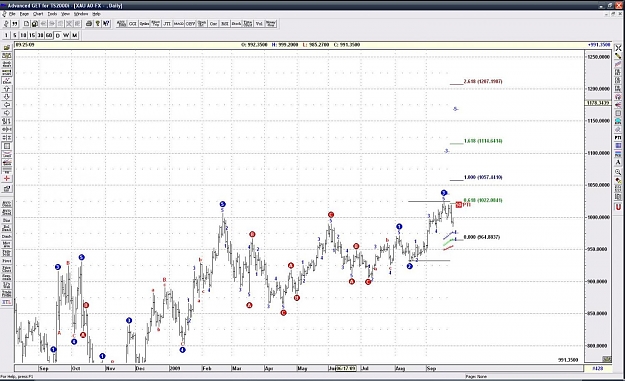Open the Tools menu
Image resolution: width=625 pixels, height=381 pixels.
point(52,14)
